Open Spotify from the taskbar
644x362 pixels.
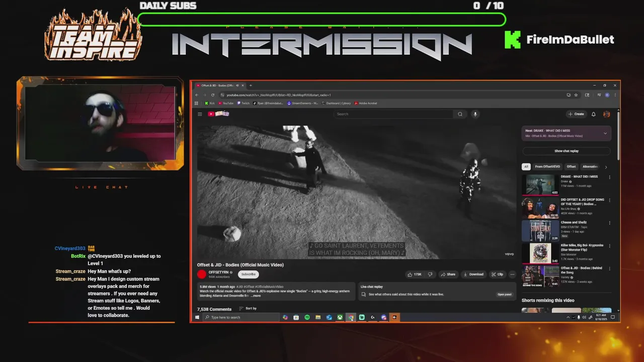point(307,317)
